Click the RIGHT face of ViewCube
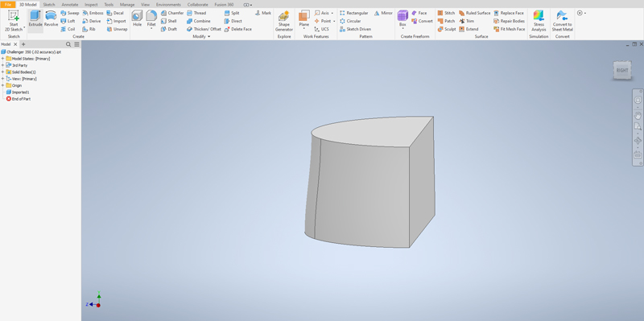644x321 pixels. click(621, 70)
